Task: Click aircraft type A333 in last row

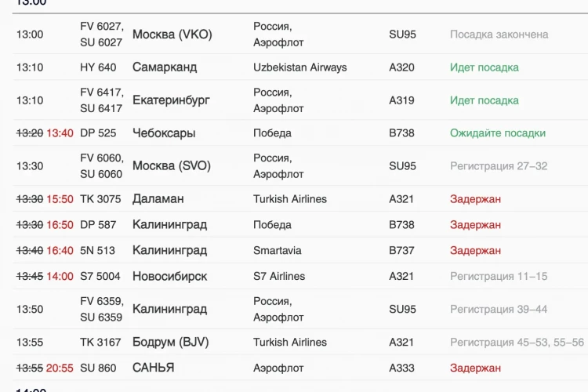Action: pos(401,368)
